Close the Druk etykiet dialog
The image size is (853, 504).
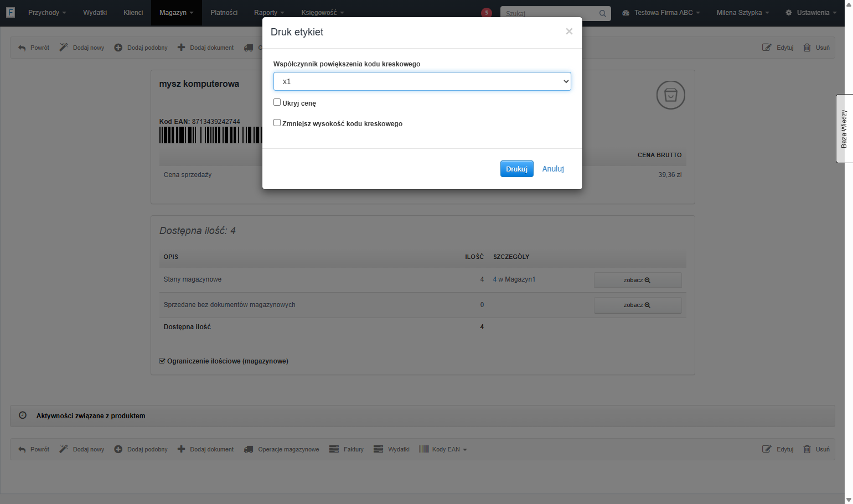pos(569,32)
